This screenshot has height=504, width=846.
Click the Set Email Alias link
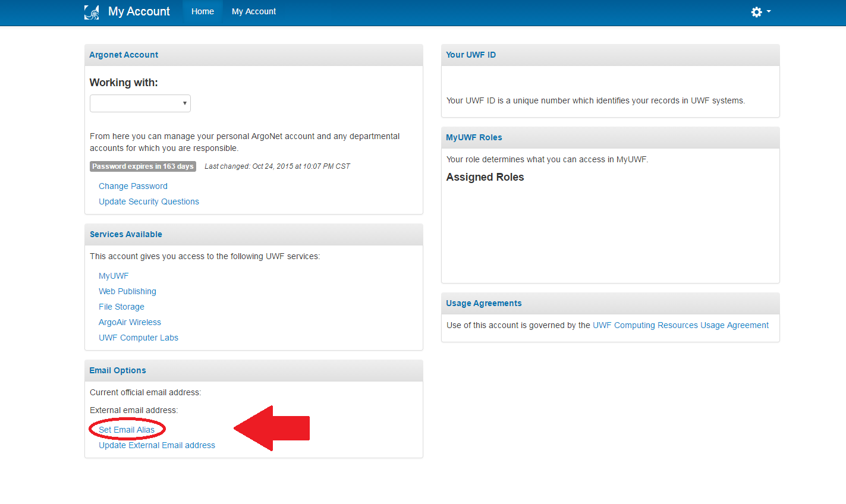127,430
